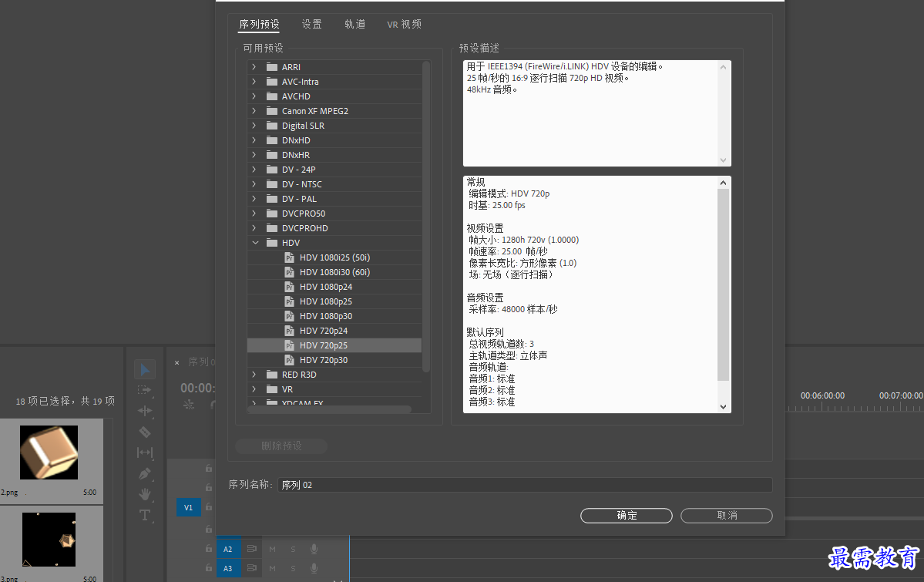Viewport: 924px width, 582px height.
Task: Click the A2 sync lock icon
Action: pyautogui.click(x=252, y=549)
